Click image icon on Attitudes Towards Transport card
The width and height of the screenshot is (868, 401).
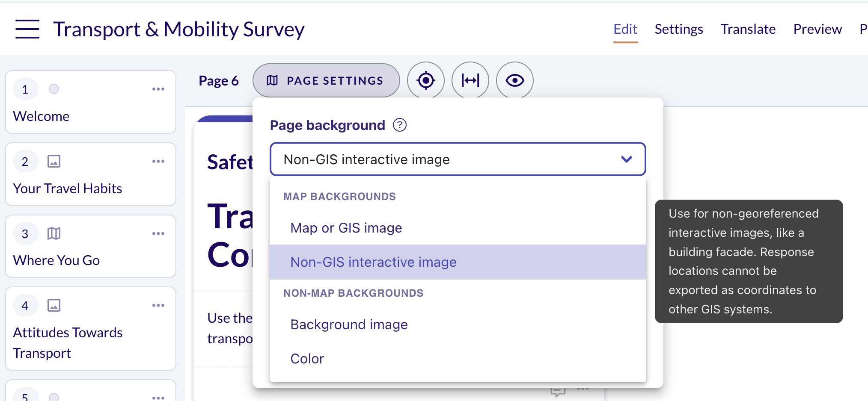[x=54, y=305]
